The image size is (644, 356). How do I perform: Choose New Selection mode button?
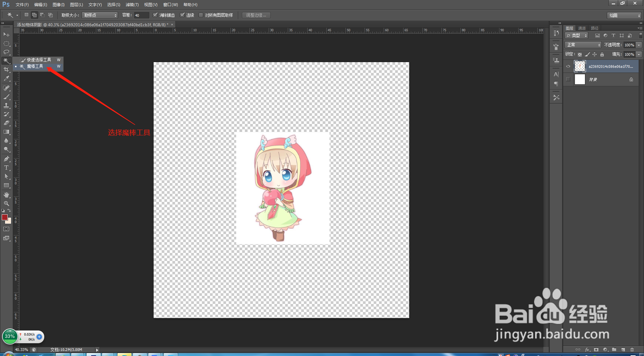point(26,15)
